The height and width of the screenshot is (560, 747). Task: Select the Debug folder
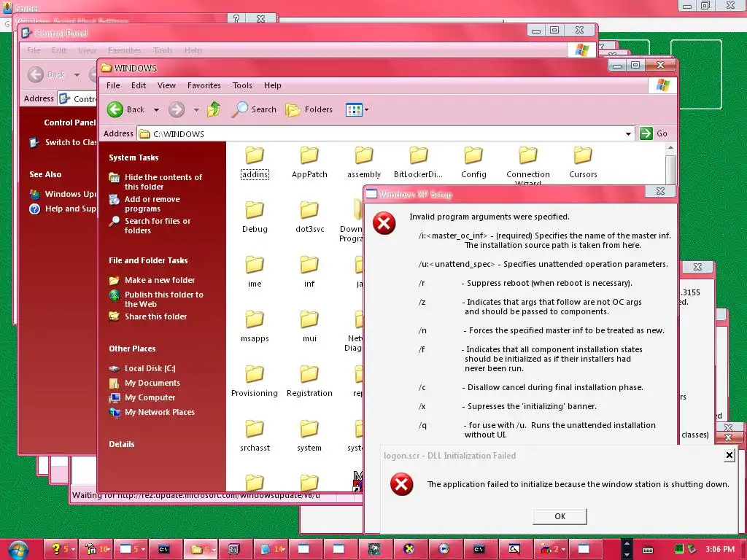tap(255, 217)
